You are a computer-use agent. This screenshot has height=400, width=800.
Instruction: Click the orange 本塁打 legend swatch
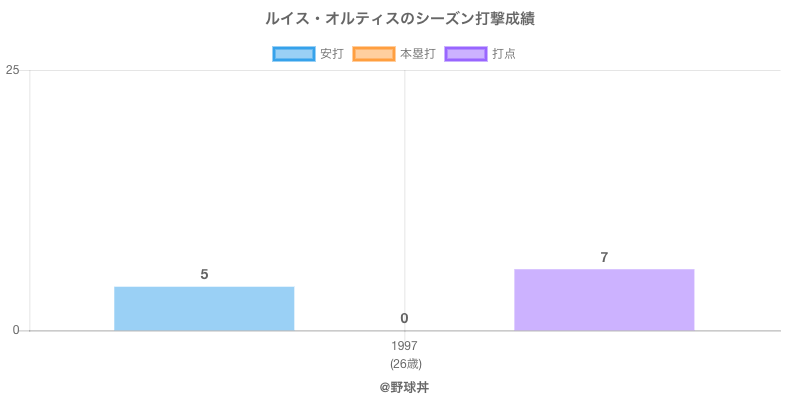click(x=374, y=54)
